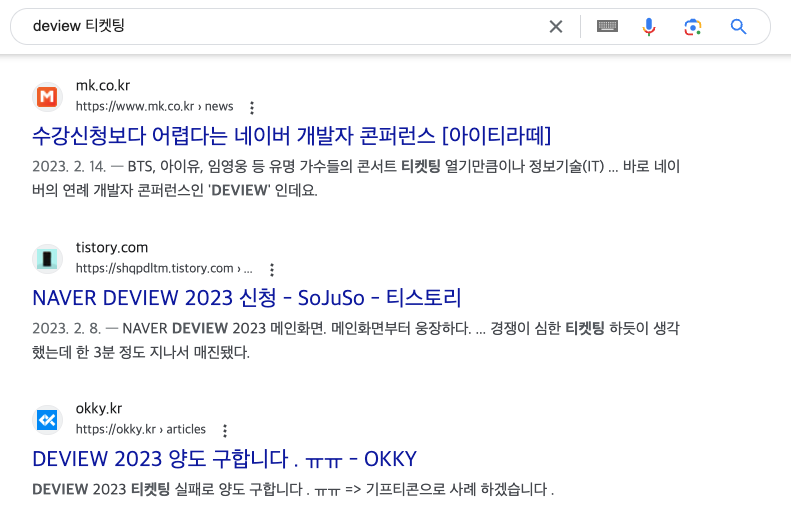Open more options for mk.co.kr result
This screenshot has width=791, height=513.
pos(252,107)
